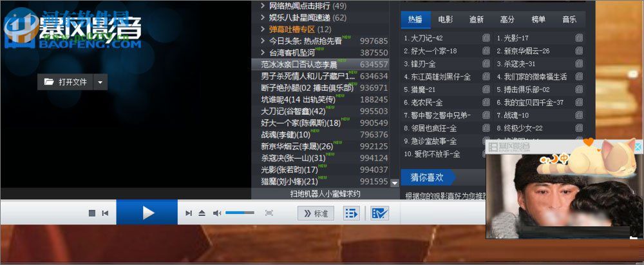Click the playlist scroll-down arrow
The width and height of the screenshot is (644, 265).
[x=394, y=182]
